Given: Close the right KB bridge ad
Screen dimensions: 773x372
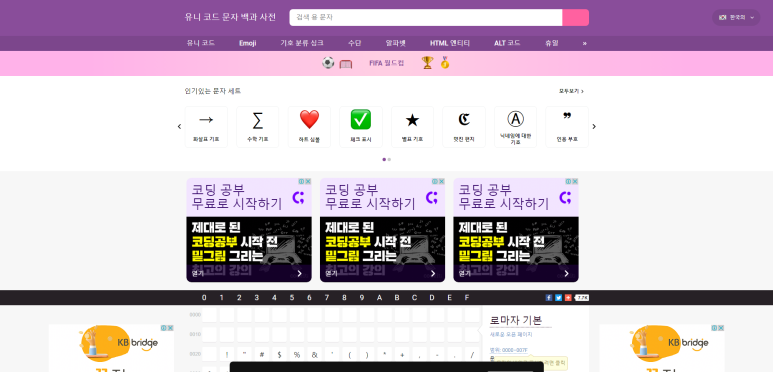Looking at the screenshot, I should point(721,328).
